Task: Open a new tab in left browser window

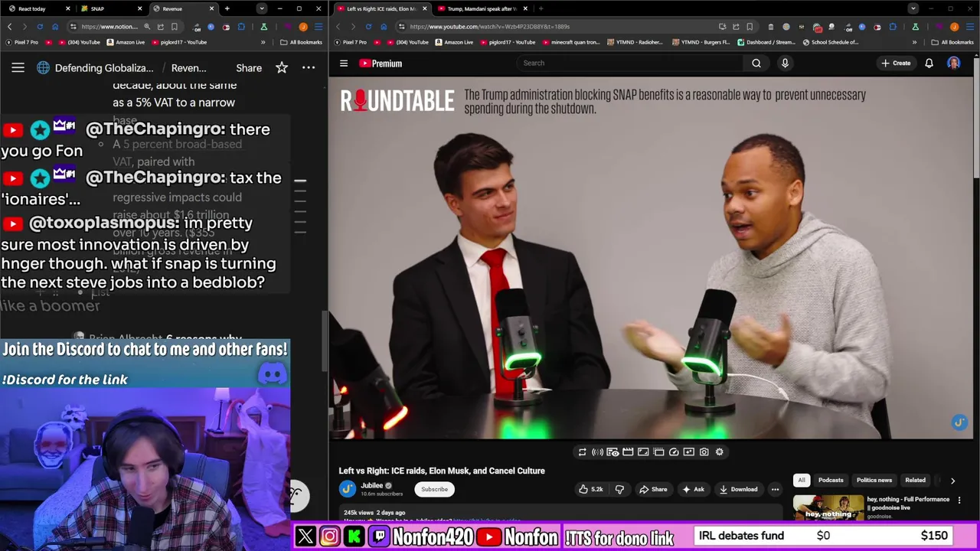Action: (x=227, y=8)
